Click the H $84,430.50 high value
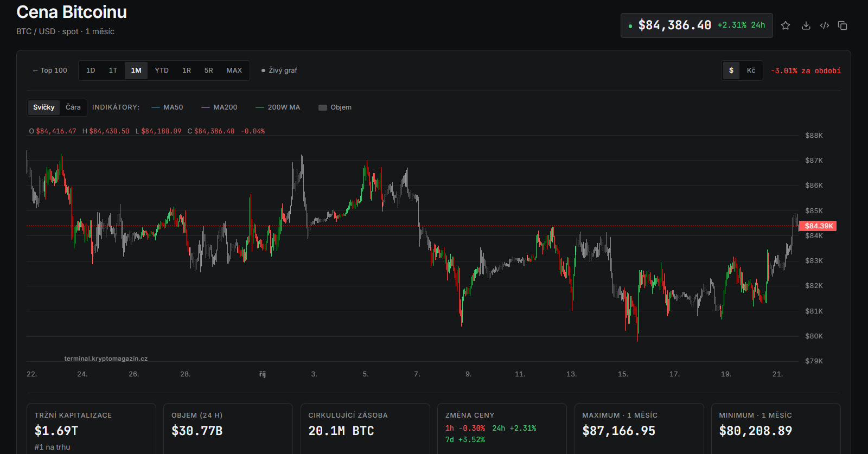Image resolution: width=868 pixels, height=454 pixels. point(106,131)
